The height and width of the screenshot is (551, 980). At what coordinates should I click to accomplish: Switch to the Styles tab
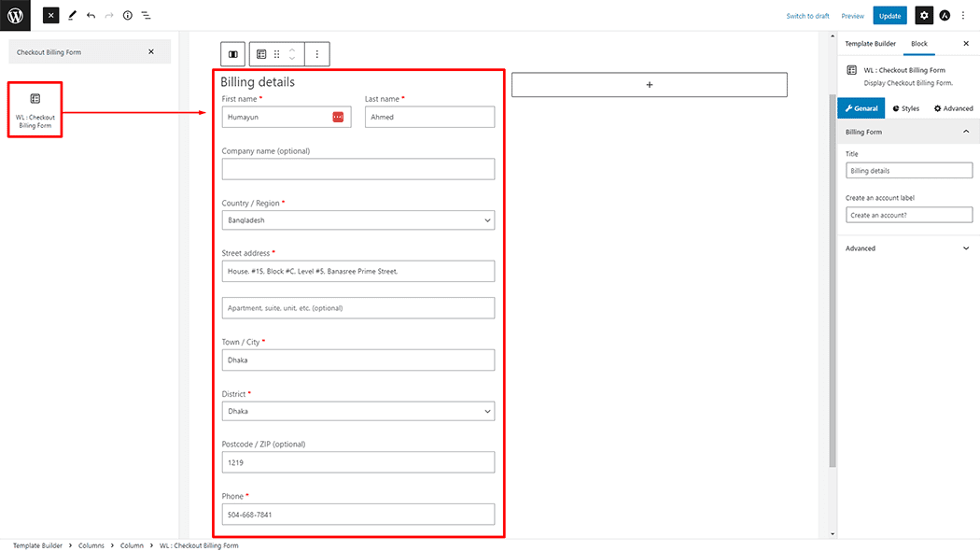click(x=905, y=108)
